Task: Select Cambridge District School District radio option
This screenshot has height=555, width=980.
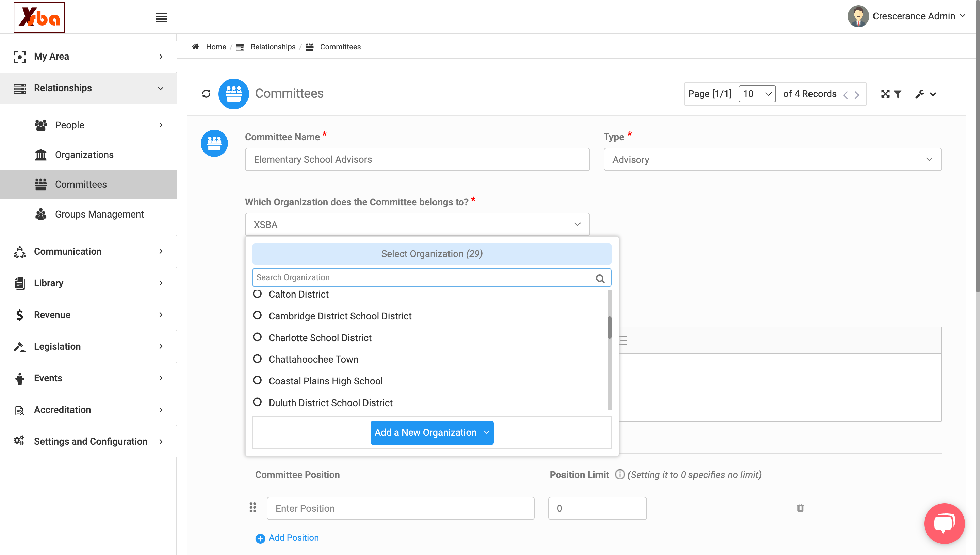Action: click(258, 315)
